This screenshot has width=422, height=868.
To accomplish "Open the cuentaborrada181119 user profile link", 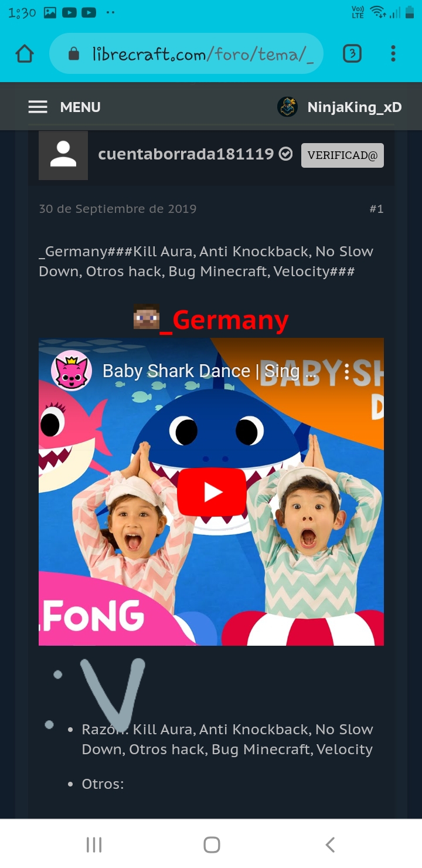I will (186, 154).
